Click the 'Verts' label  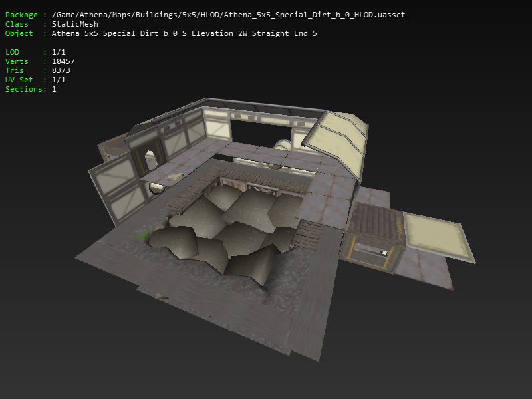17,61
